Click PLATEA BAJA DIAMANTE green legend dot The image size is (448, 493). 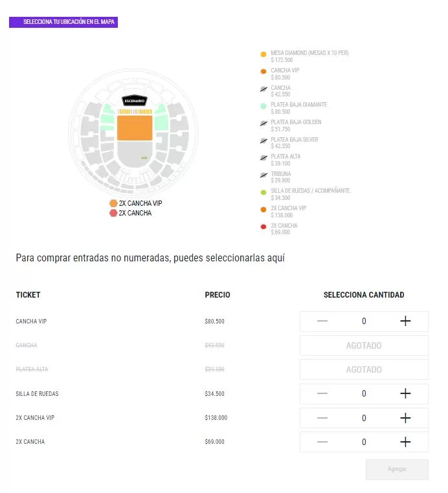pos(263,106)
